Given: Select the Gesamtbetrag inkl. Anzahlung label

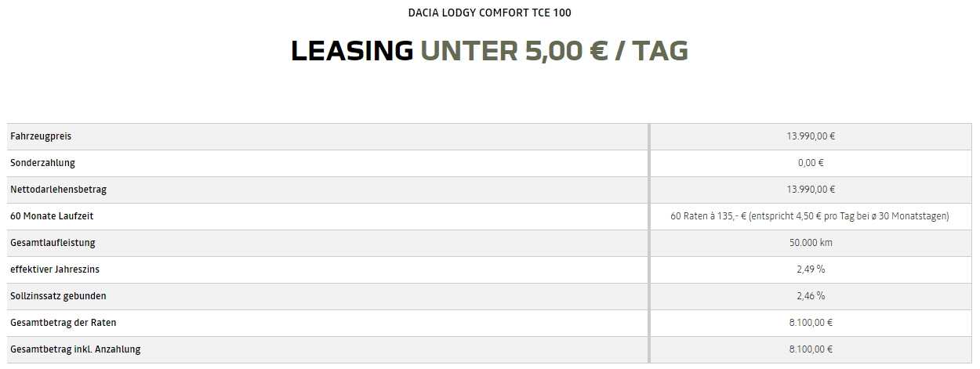Looking at the screenshot, I should (75, 349).
